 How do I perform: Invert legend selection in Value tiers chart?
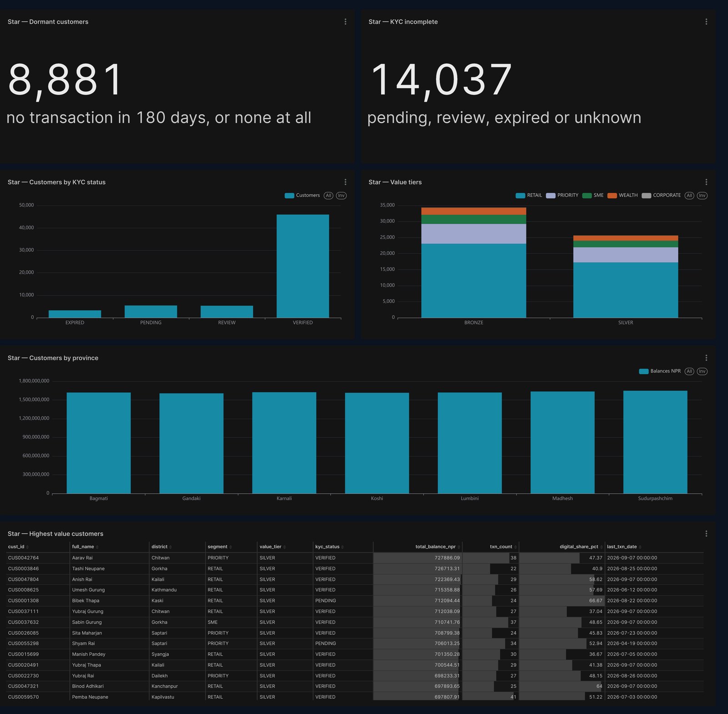click(702, 196)
